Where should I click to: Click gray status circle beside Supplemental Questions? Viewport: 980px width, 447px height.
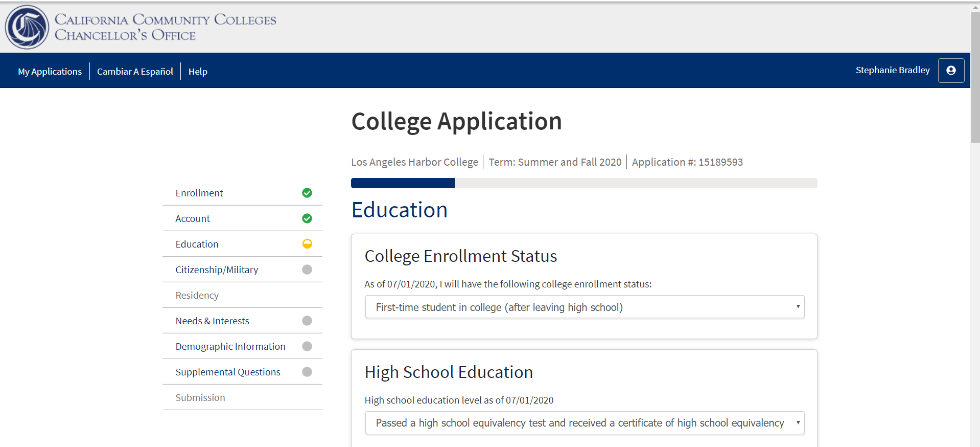[x=307, y=372]
